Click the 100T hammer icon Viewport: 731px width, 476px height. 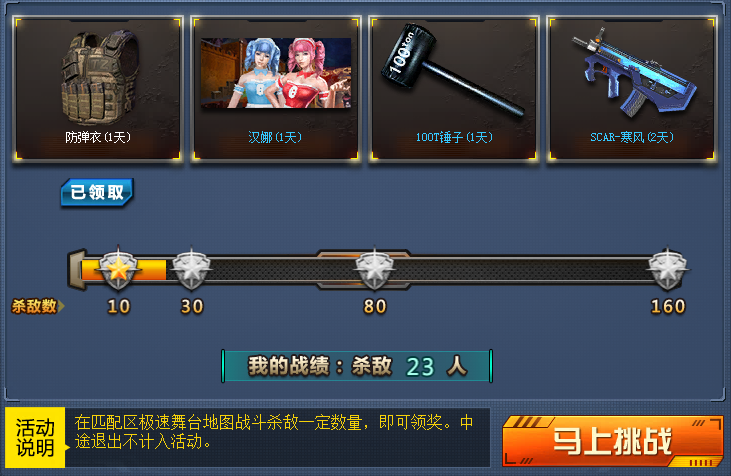point(452,70)
